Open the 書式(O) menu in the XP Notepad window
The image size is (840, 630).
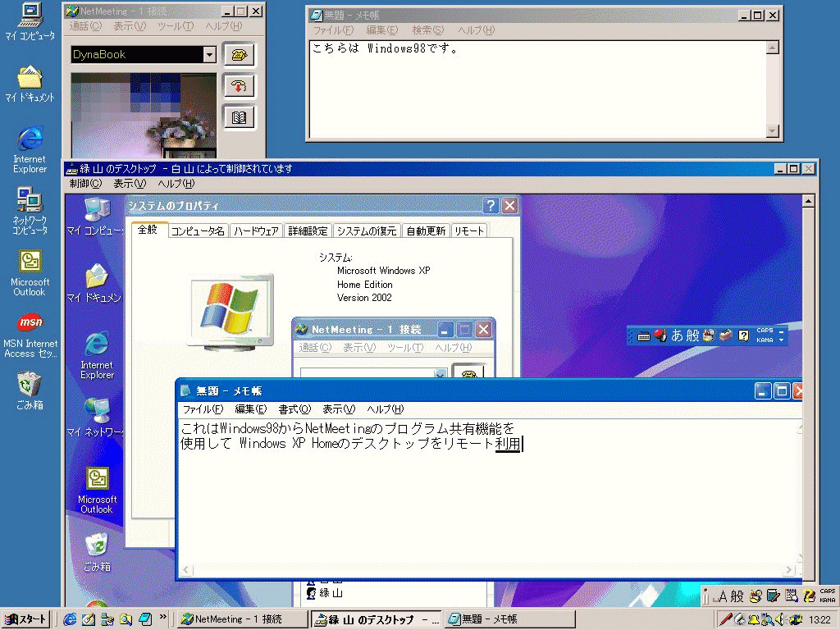[x=294, y=409]
